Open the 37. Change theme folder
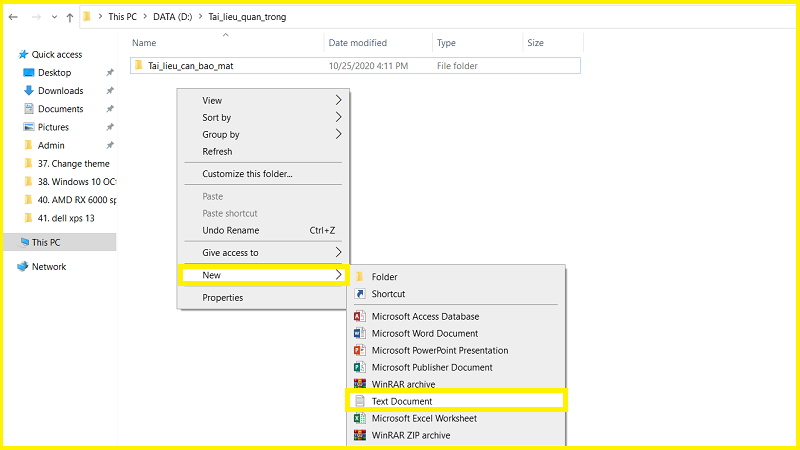Viewport: 800px width, 450px height. coord(73,164)
